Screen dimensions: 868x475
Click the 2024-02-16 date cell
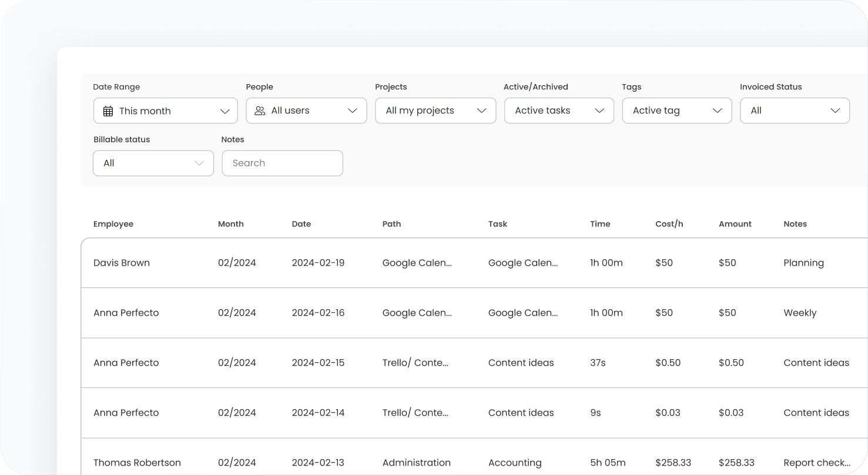(318, 313)
